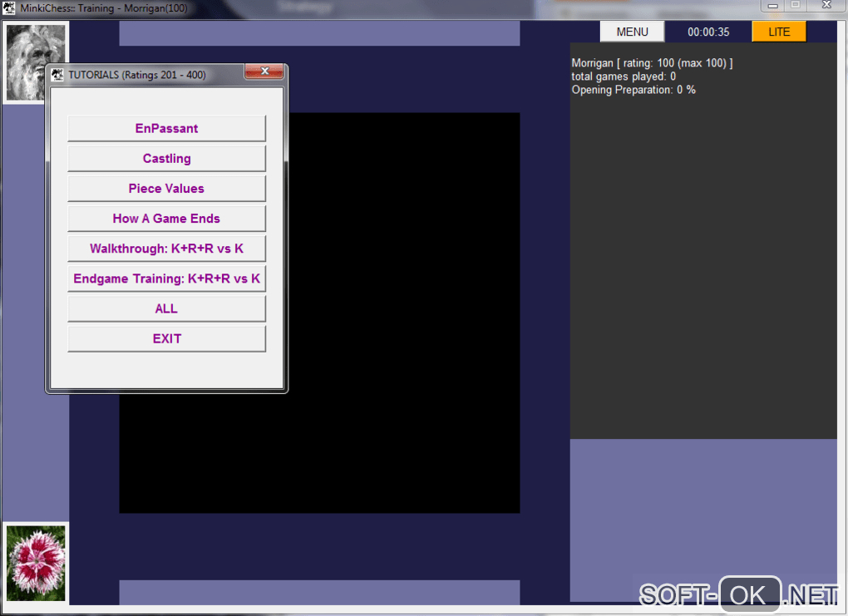
Task: Click 'Opening Preparation: 0 %' text
Action: (634, 90)
